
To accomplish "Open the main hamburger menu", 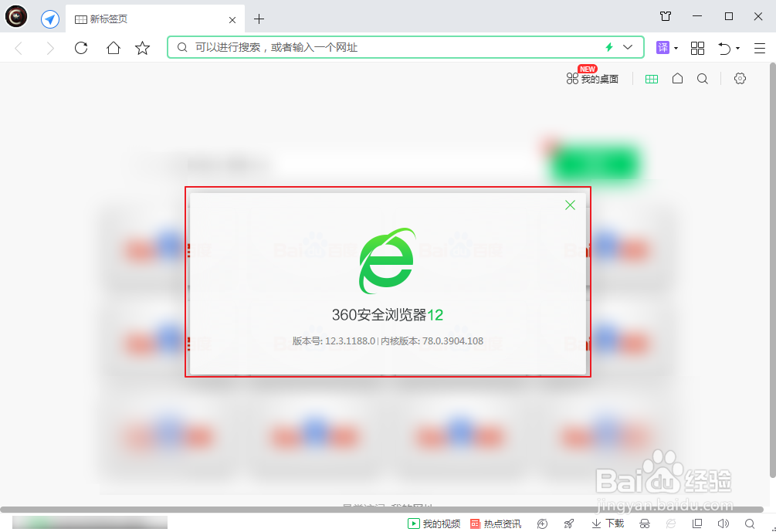I will [760, 48].
